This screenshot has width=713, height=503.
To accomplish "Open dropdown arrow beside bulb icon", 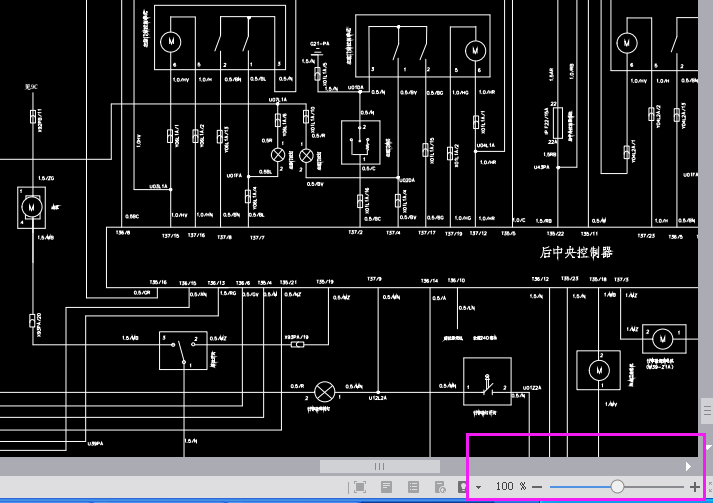I will click(x=478, y=488).
